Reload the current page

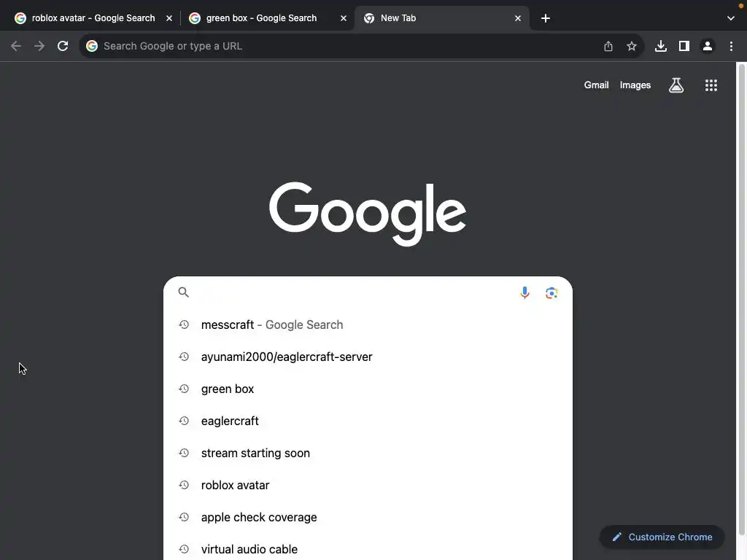click(x=63, y=46)
